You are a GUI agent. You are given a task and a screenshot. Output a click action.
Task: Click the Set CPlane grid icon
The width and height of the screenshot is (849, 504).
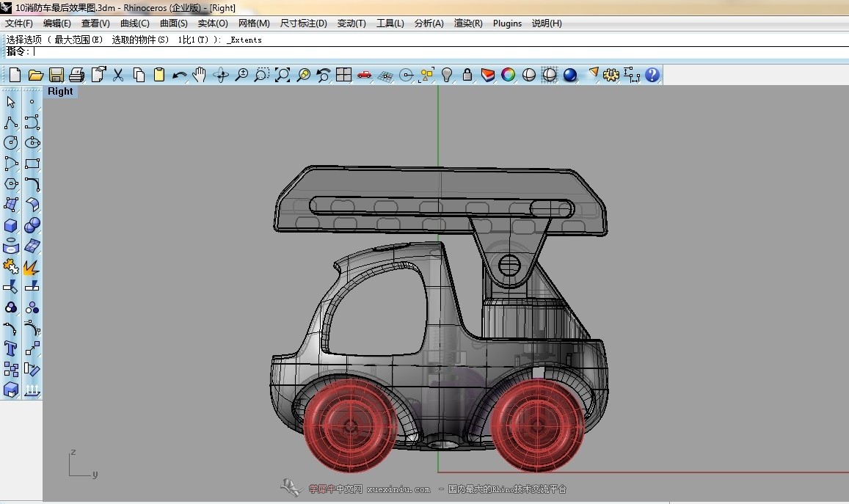click(x=385, y=75)
